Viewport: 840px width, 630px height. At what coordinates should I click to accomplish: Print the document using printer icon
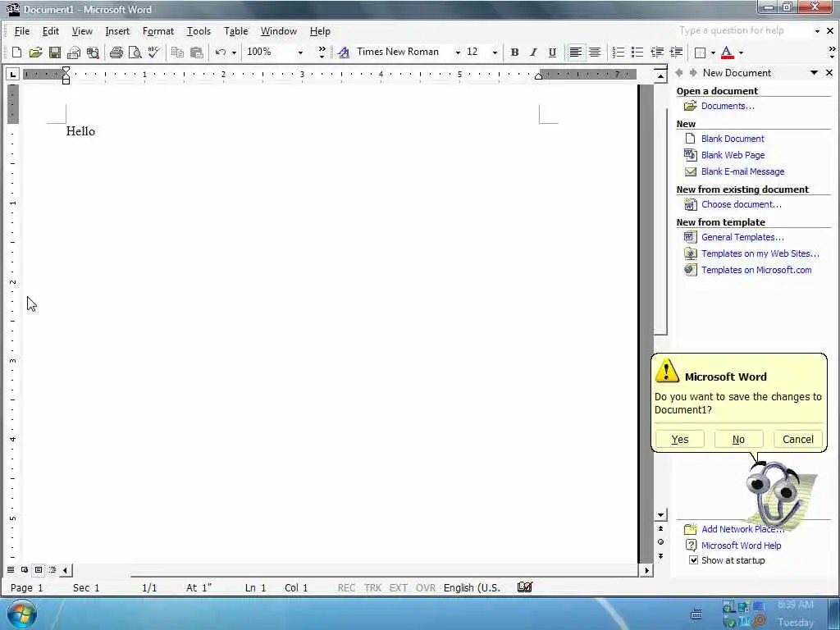tap(116, 52)
